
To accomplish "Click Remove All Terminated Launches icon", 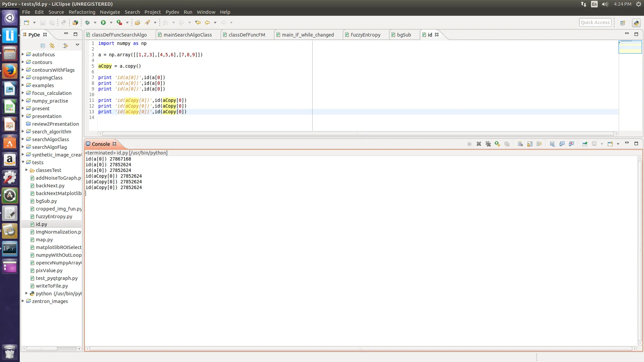I will pyautogui.click(x=488, y=144).
